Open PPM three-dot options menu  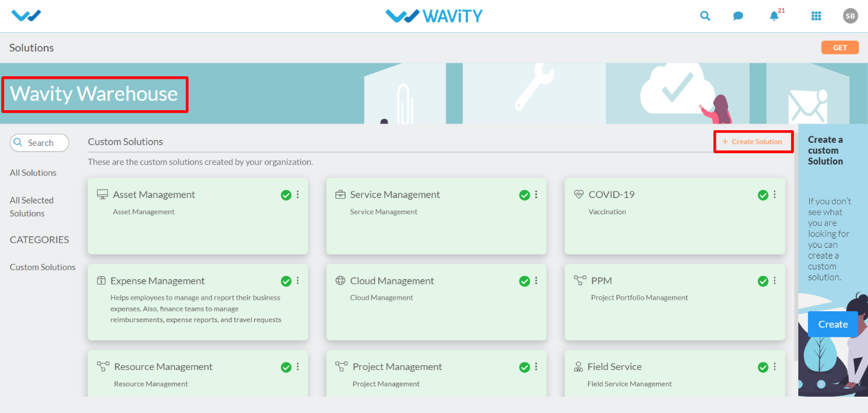[x=775, y=281]
